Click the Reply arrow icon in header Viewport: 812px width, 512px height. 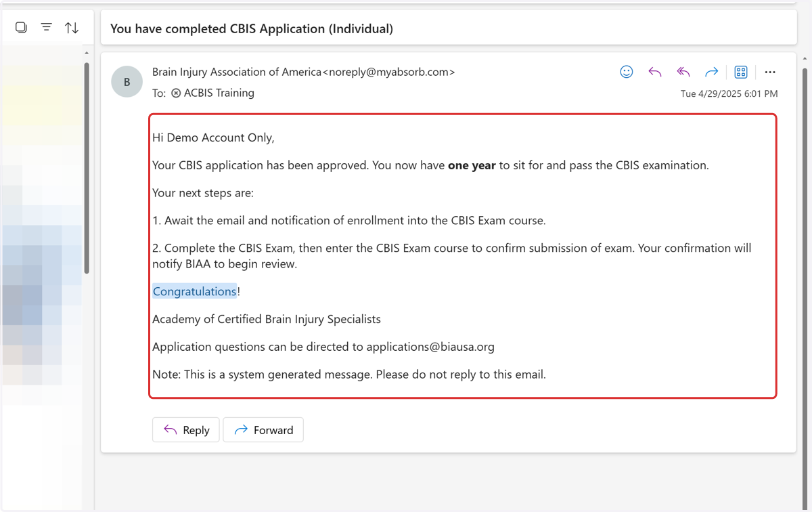pyautogui.click(x=655, y=72)
